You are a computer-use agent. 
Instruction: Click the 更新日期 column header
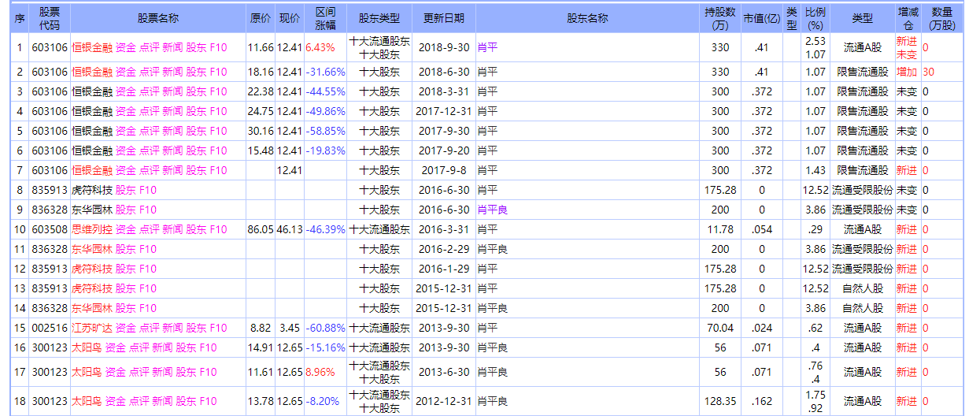click(443, 18)
